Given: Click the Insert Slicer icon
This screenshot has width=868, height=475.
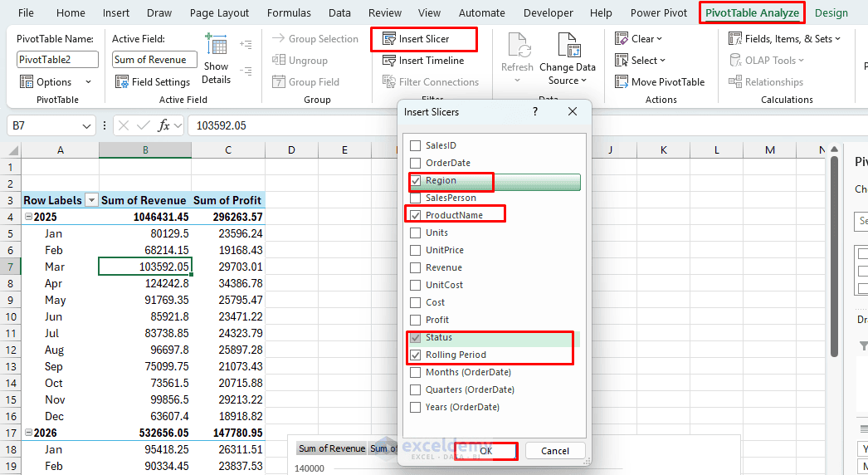Looking at the screenshot, I should click(389, 39).
